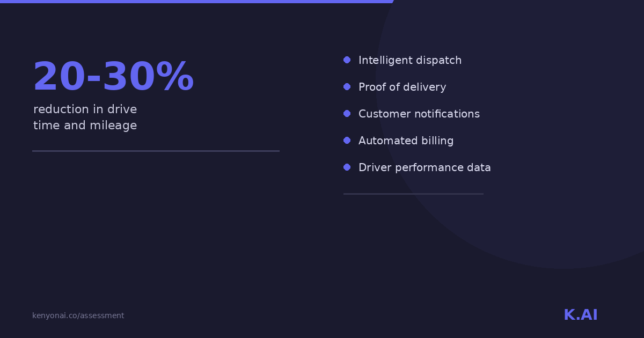Click the divider line below the statistic

coord(156,151)
